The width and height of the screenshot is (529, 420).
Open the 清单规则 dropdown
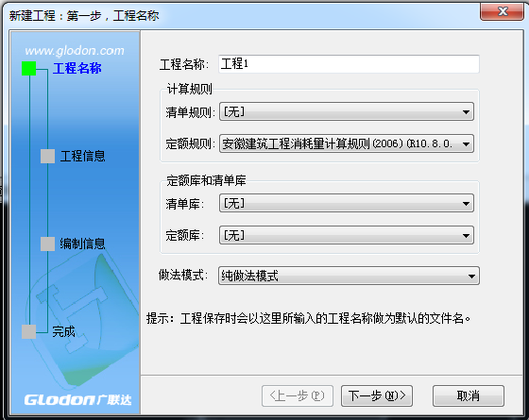[347, 111]
